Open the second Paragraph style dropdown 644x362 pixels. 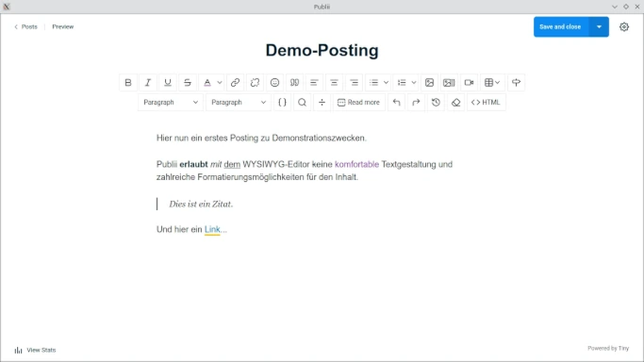pos(238,102)
